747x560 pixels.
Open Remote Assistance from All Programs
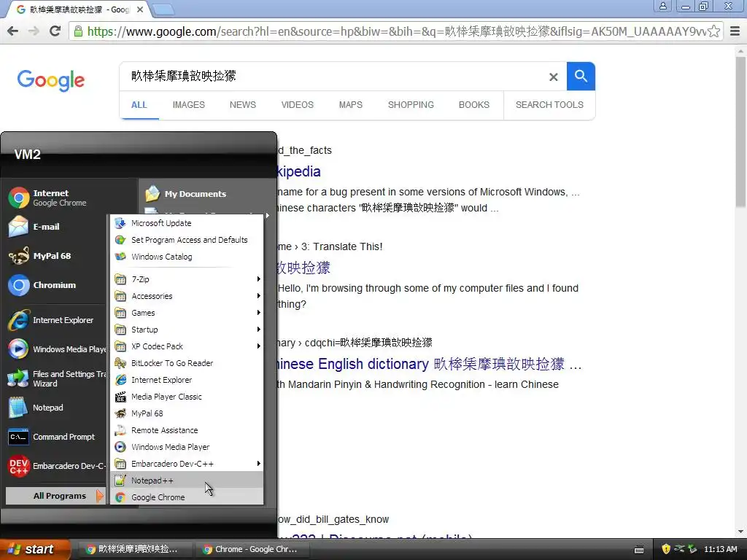pyautogui.click(x=187, y=430)
